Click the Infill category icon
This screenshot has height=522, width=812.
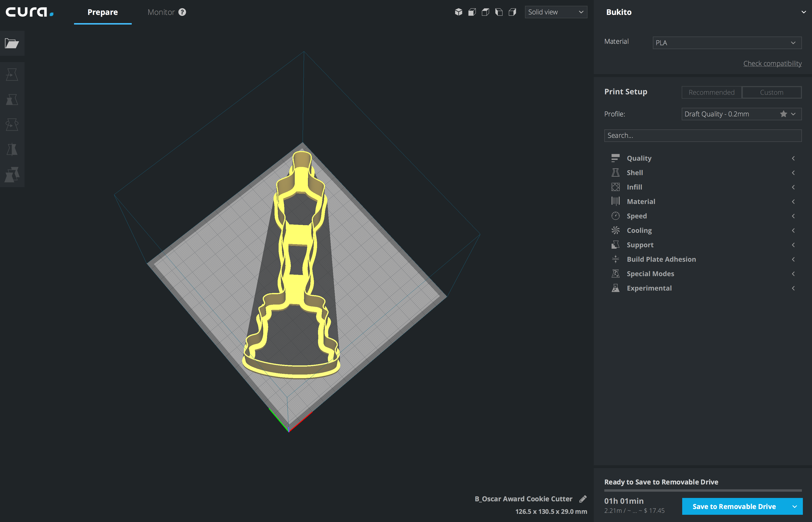[615, 187]
